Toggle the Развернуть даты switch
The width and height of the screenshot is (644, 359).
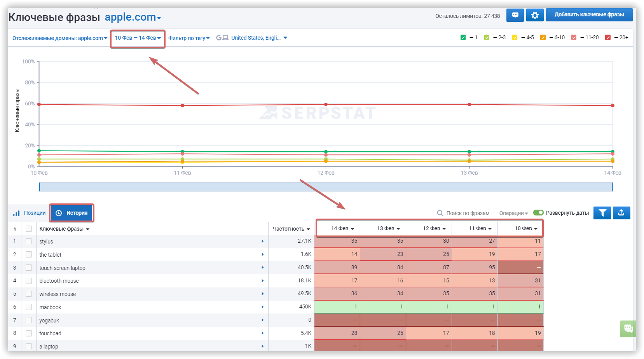pos(538,212)
